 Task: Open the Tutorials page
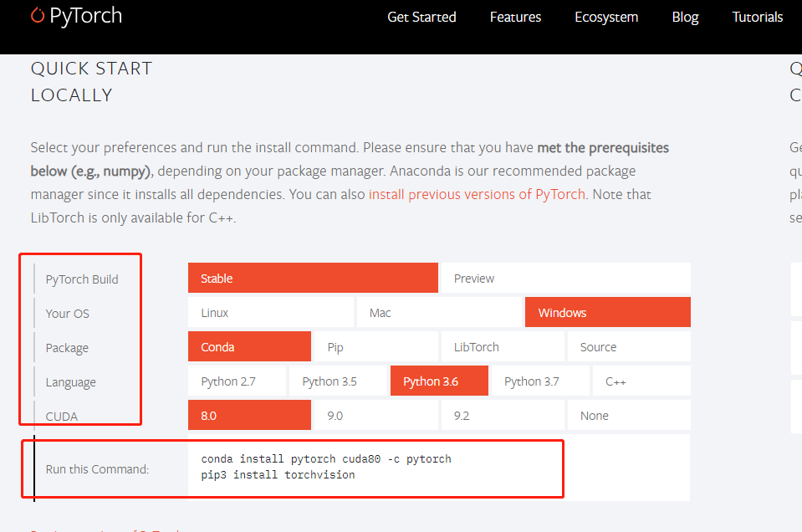pos(757,17)
